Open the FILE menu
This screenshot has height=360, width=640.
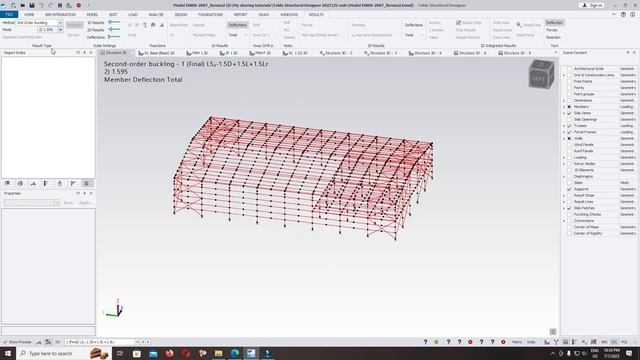pyautogui.click(x=9, y=14)
